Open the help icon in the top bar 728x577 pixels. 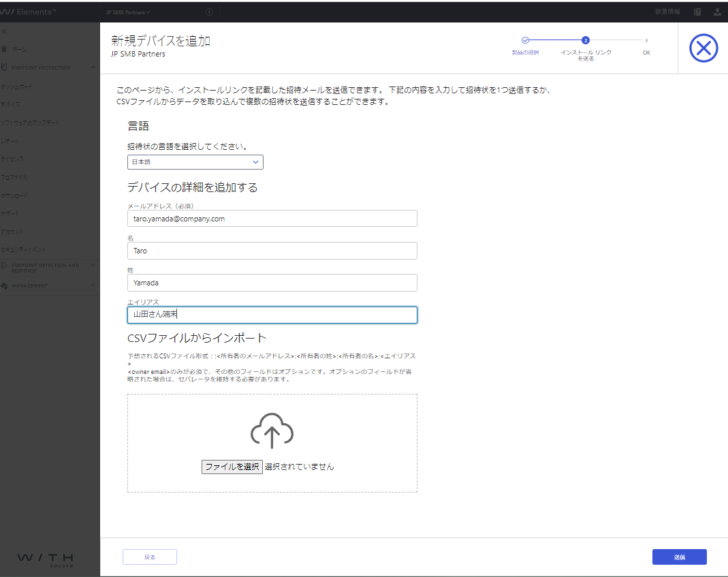(x=696, y=12)
